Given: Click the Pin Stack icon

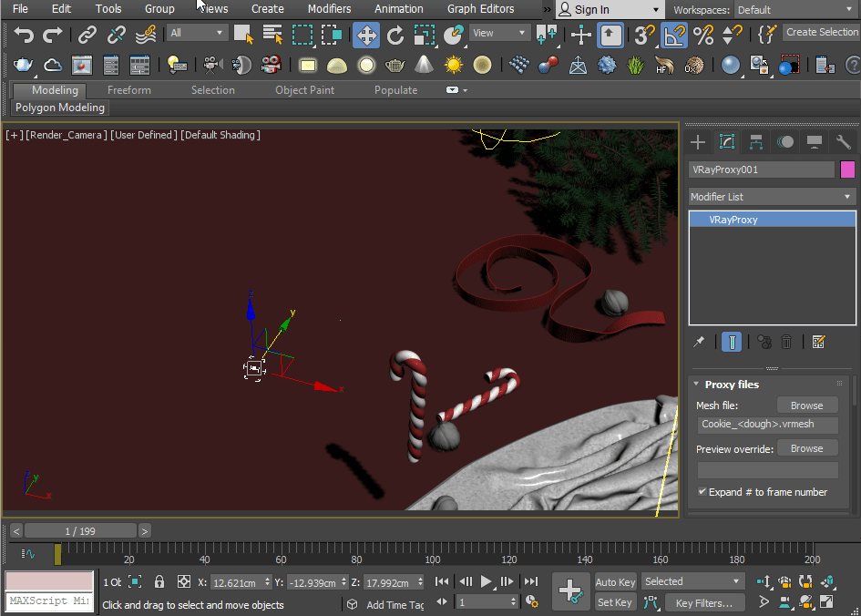Looking at the screenshot, I should [699, 342].
